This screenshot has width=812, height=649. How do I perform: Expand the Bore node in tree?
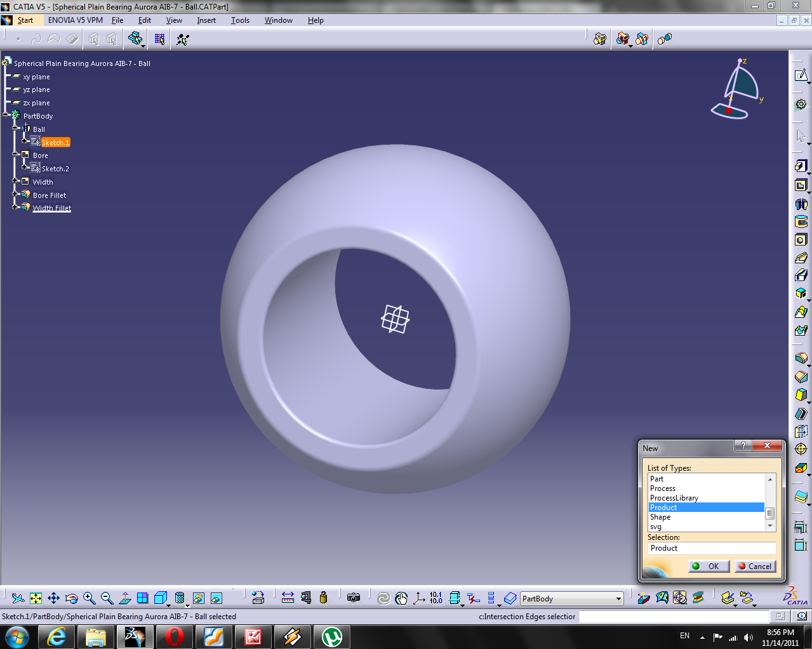click(15, 154)
